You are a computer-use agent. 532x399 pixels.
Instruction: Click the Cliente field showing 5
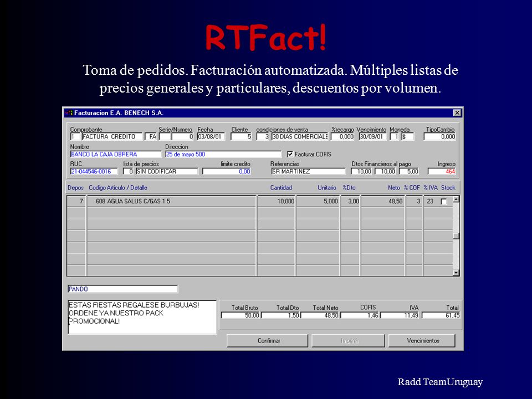241,136
